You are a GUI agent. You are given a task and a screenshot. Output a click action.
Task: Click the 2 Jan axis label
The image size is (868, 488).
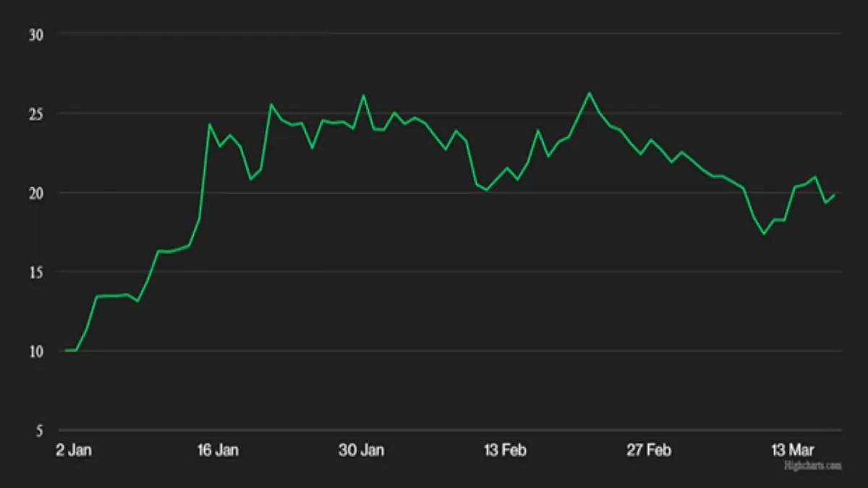(72, 450)
